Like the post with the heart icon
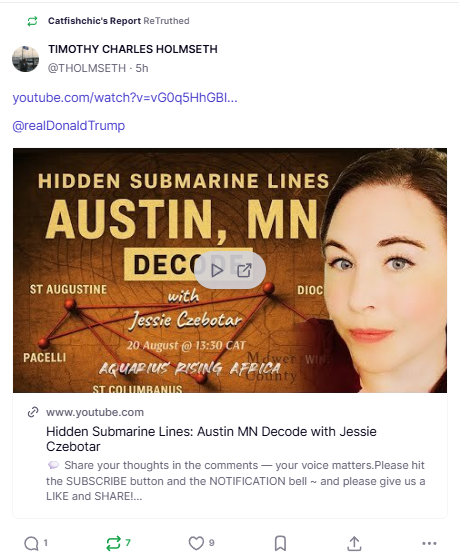The height and width of the screenshot is (556, 459). pyautogui.click(x=196, y=543)
